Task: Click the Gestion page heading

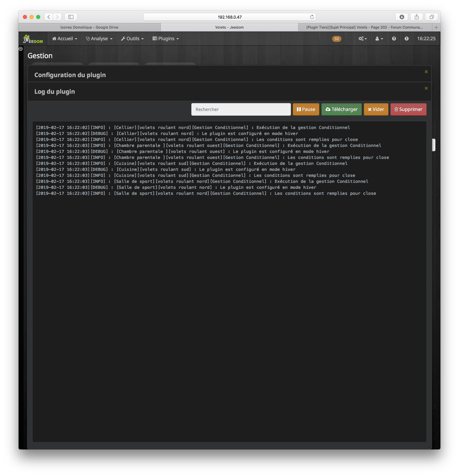Action: tap(40, 56)
